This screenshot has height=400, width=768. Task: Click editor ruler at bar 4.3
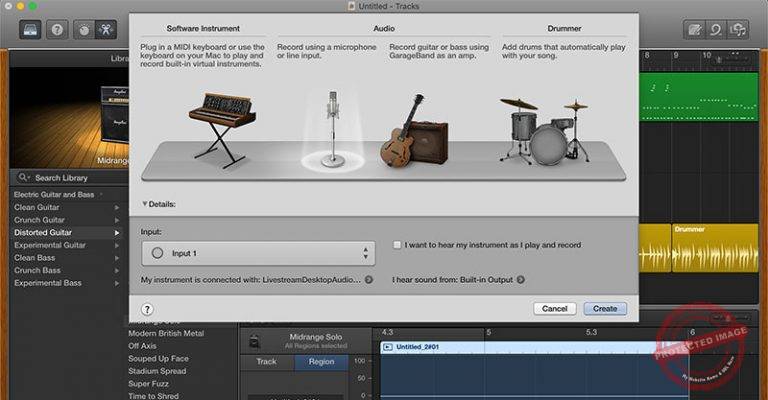pos(387,332)
